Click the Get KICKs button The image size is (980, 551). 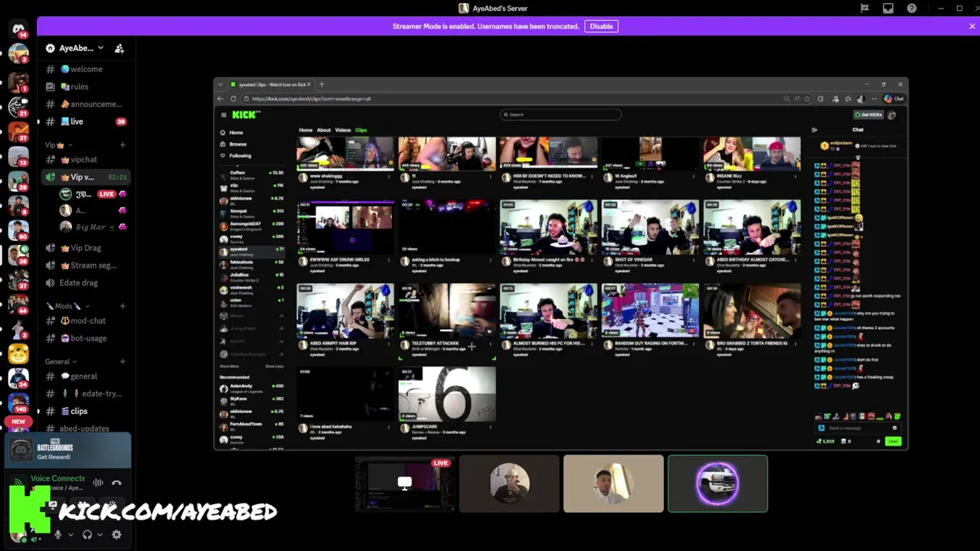(x=869, y=115)
